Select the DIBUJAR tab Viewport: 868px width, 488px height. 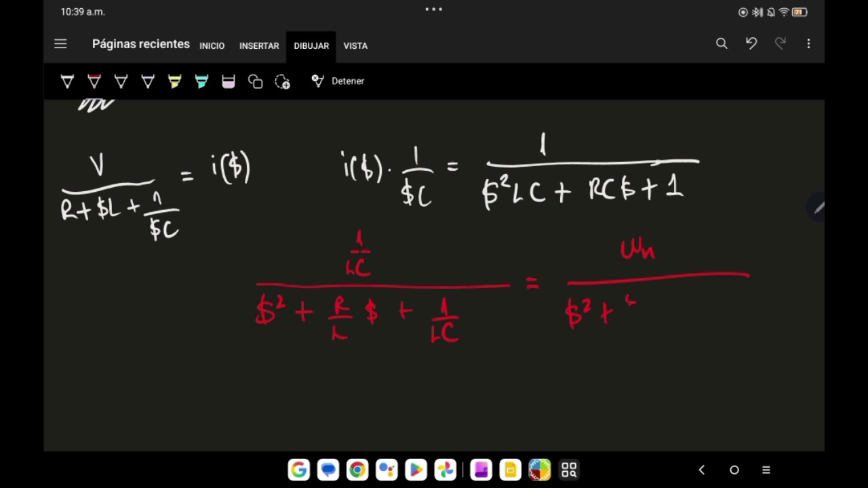(311, 46)
